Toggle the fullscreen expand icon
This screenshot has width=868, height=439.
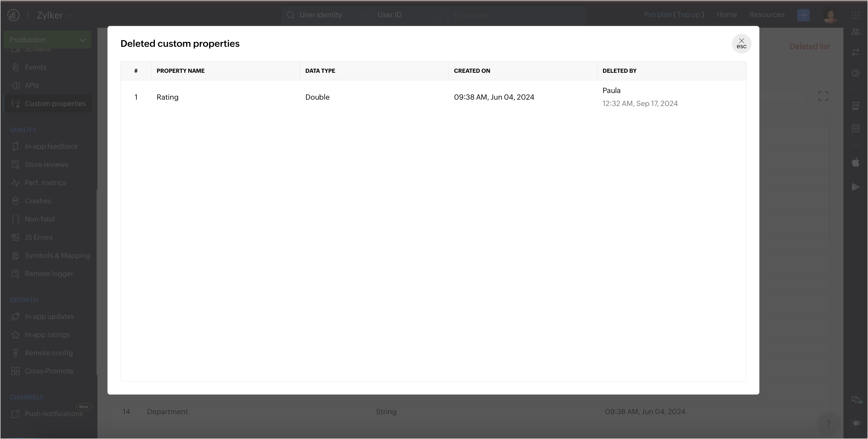823,96
